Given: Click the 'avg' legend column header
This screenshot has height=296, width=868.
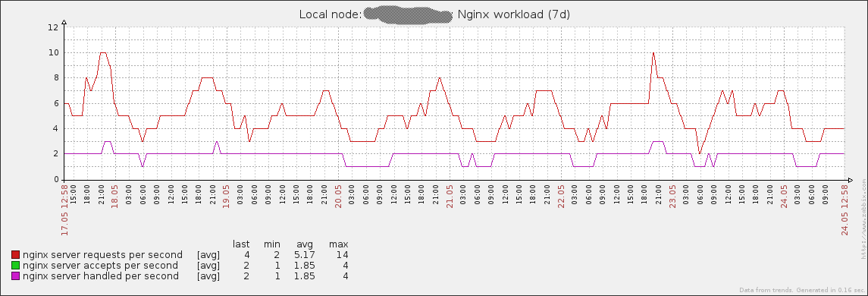Looking at the screenshot, I should click(305, 244).
